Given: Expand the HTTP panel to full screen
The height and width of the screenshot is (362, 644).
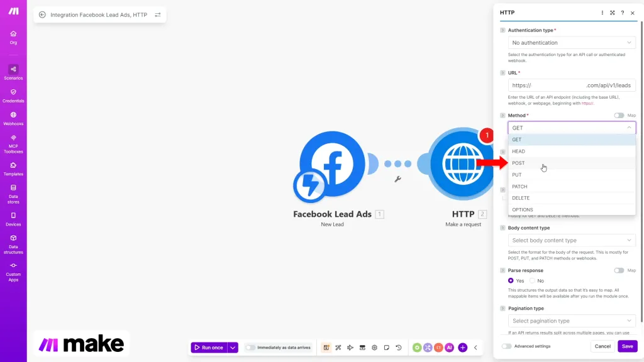Looking at the screenshot, I should (x=613, y=13).
